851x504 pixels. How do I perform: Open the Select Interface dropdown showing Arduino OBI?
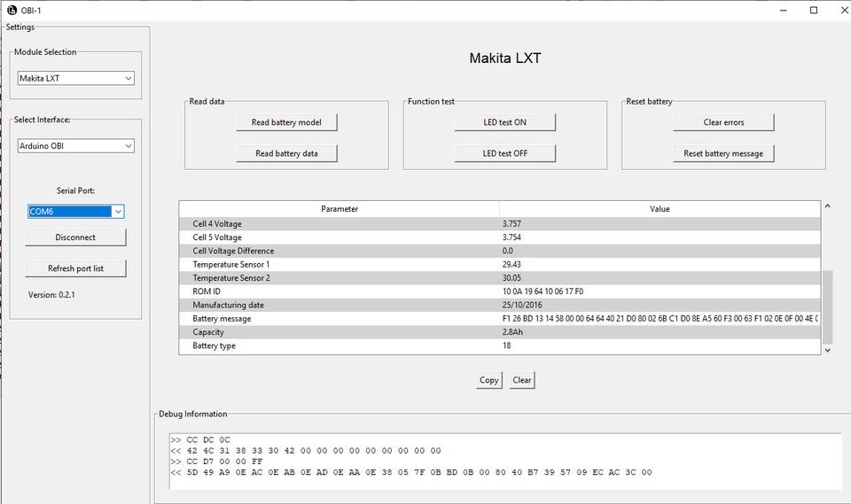pyautogui.click(x=75, y=146)
